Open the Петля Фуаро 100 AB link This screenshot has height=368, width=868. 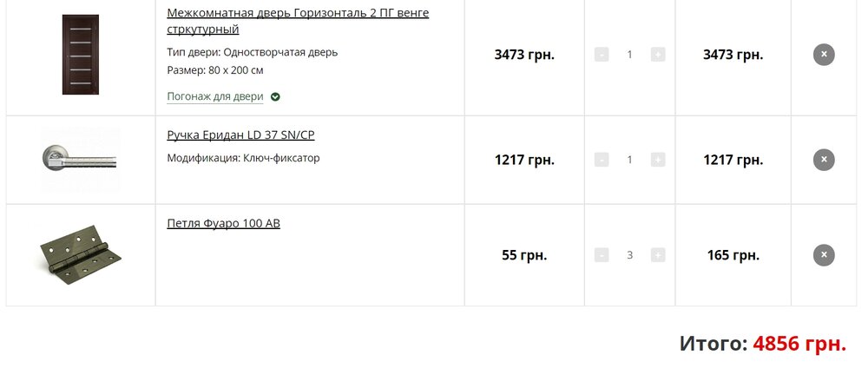pyautogui.click(x=223, y=224)
